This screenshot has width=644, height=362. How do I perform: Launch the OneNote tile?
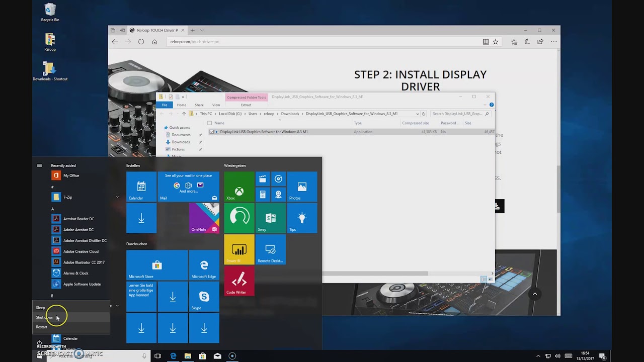204,218
